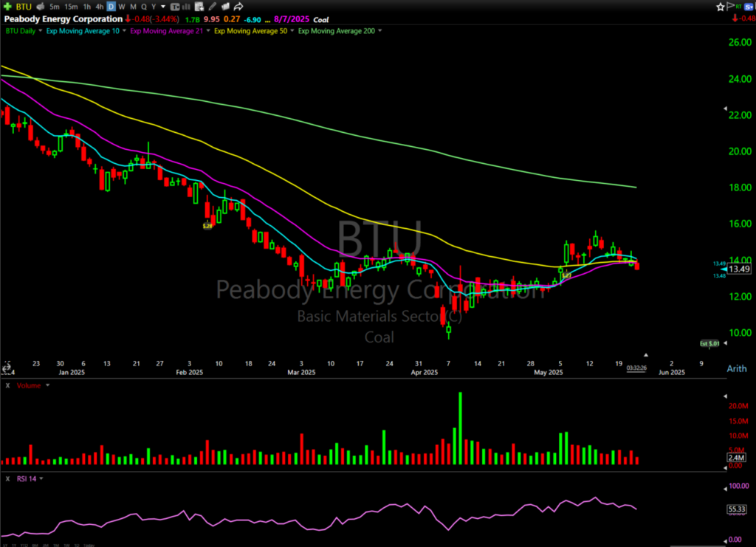Close the RSI 14 pane with X
756x547 pixels.
(7, 478)
